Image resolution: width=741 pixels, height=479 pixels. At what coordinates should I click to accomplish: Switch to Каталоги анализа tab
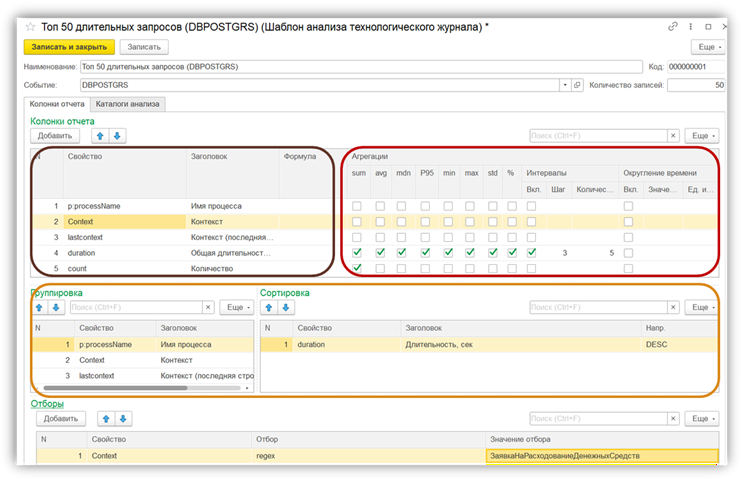127,104
